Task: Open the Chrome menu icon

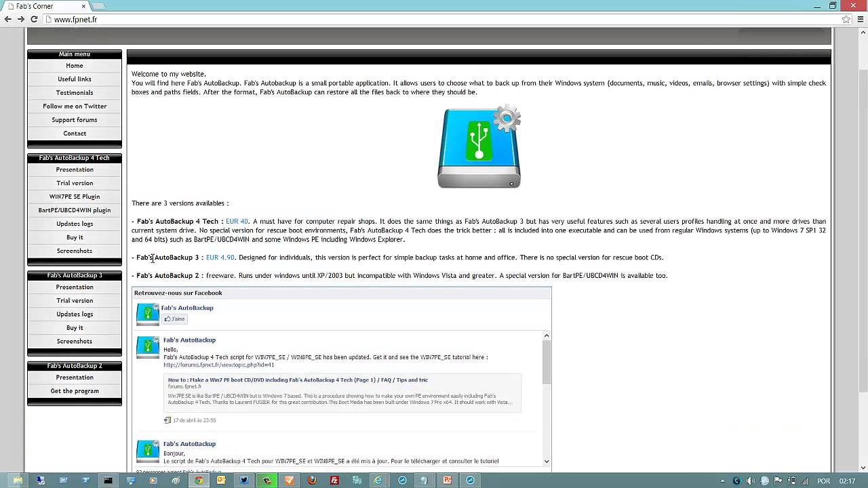Action: click(x=859, y=20)
